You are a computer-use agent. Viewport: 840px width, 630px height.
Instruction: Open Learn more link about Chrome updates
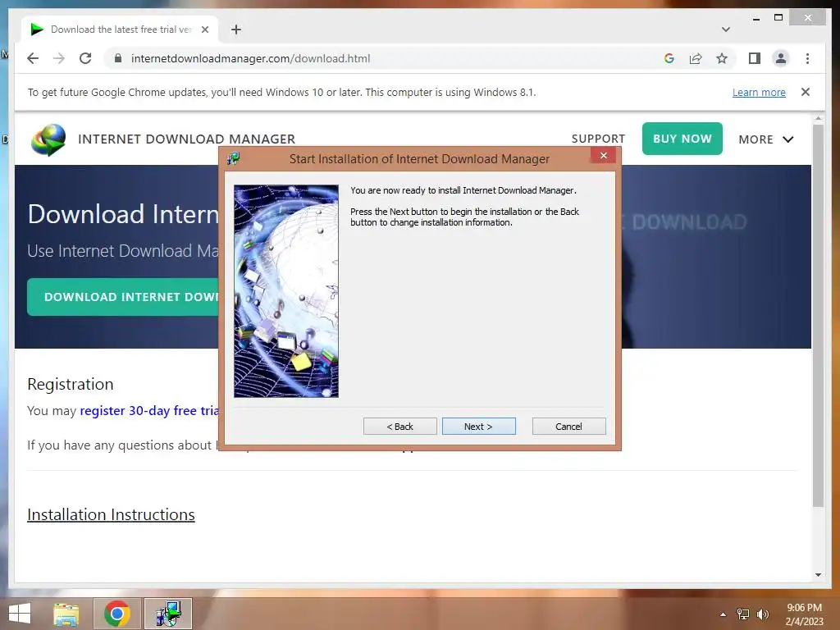(759, 92)
